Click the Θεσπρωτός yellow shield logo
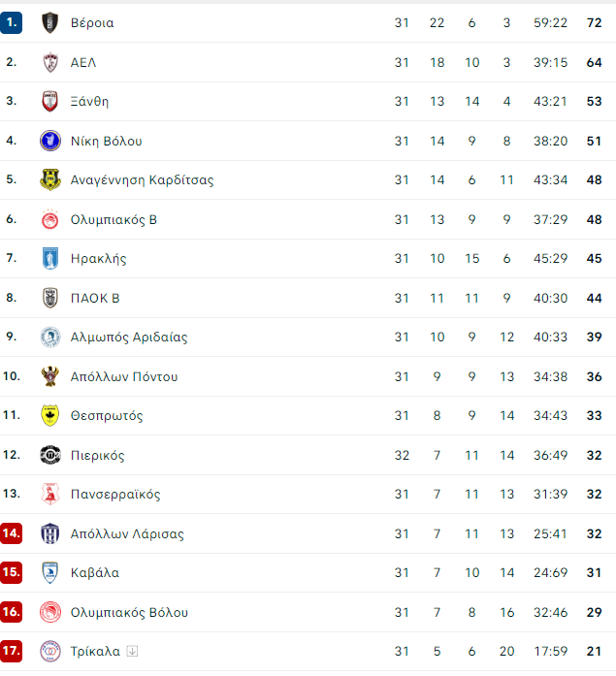The height and width of the screenshot is (676, 616). coord(50,416)
